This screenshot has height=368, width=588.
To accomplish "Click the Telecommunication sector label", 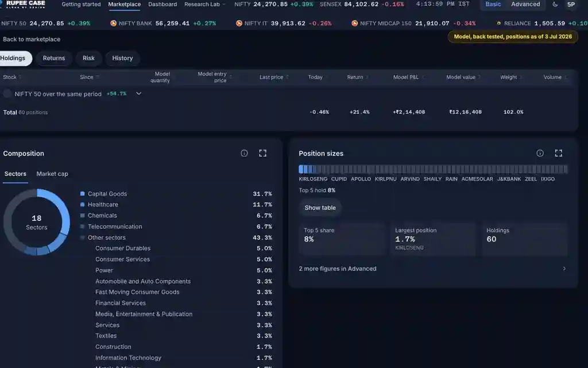I will click(115, 227).
